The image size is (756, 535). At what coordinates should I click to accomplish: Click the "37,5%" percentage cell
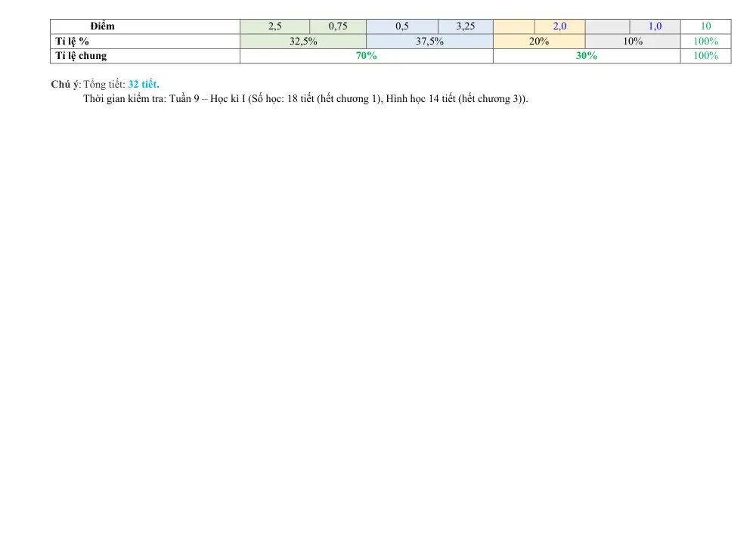point(429,42)
